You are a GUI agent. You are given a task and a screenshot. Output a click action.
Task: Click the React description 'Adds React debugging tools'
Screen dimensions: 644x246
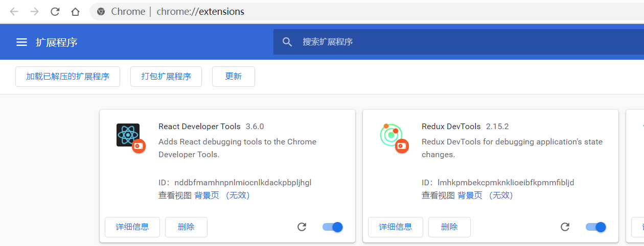238,148
